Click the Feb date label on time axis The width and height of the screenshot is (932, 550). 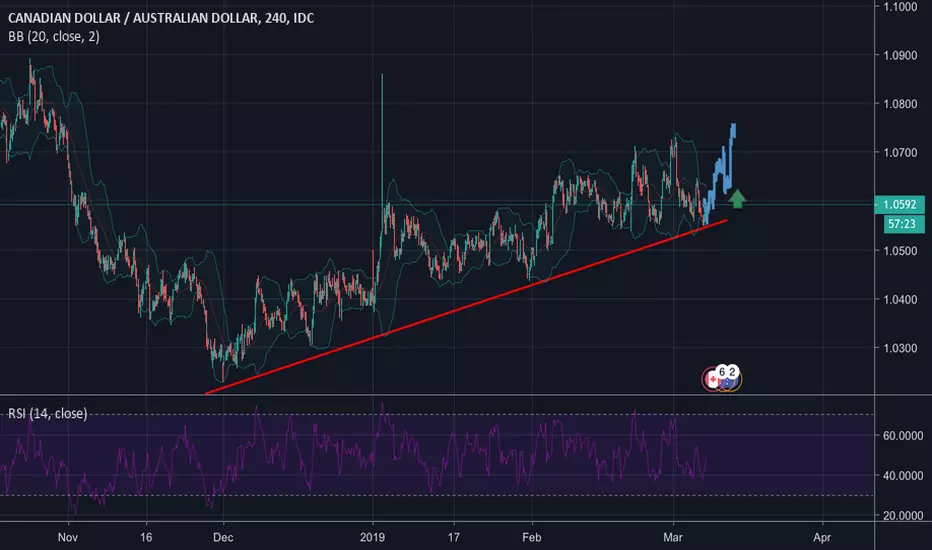pos(531,538)
